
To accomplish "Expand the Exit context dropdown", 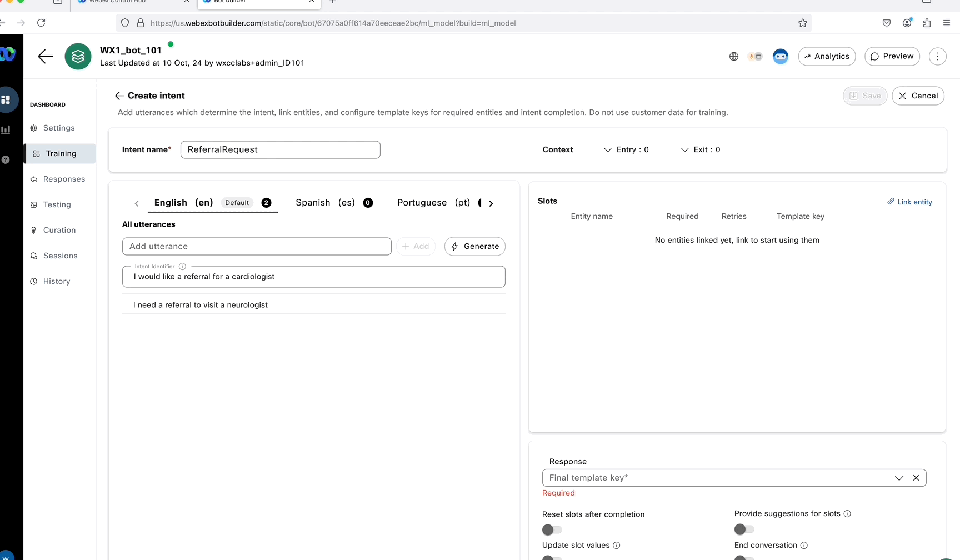I will [701, 149].
